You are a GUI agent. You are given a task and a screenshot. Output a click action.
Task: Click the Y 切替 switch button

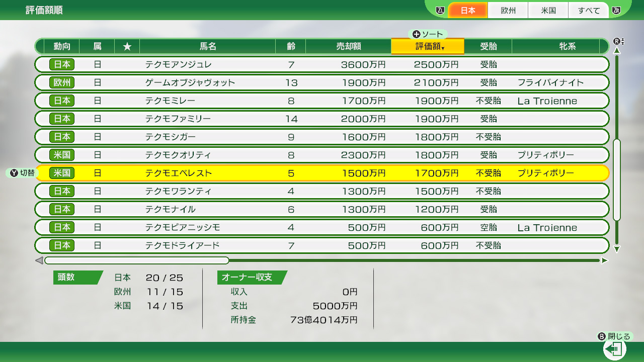[x=21, y=173]
